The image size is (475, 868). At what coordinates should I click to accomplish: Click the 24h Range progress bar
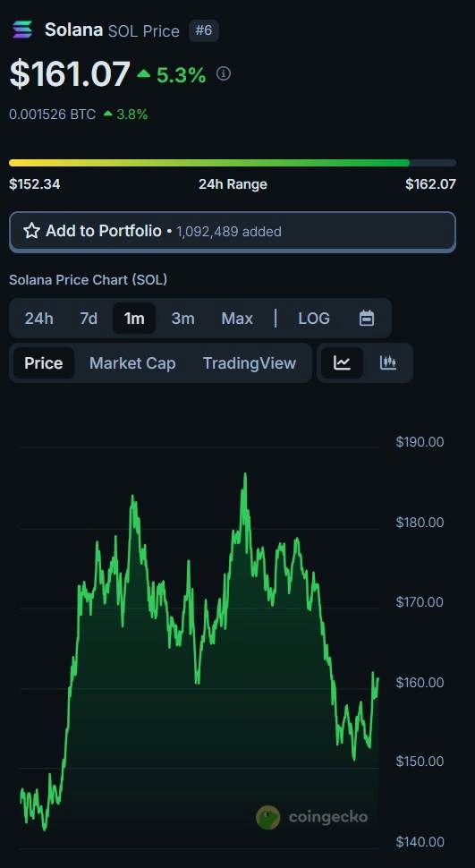[x=233, y=163]
